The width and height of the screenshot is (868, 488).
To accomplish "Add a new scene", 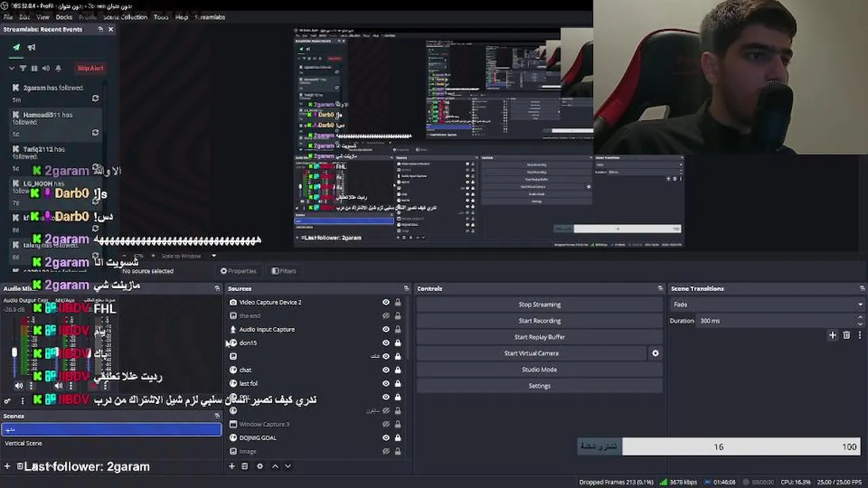I will pos(7,466).
